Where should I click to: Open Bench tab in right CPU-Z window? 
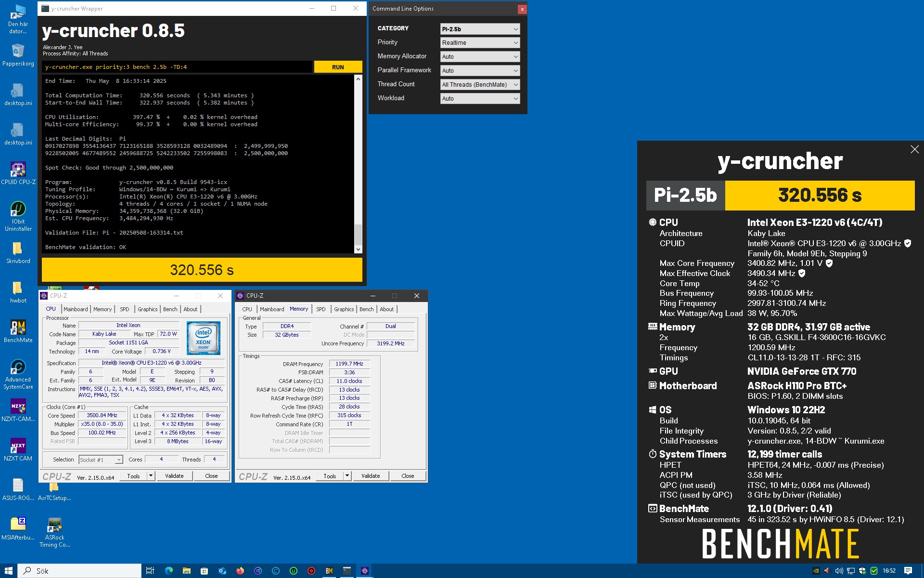[366, 309]
